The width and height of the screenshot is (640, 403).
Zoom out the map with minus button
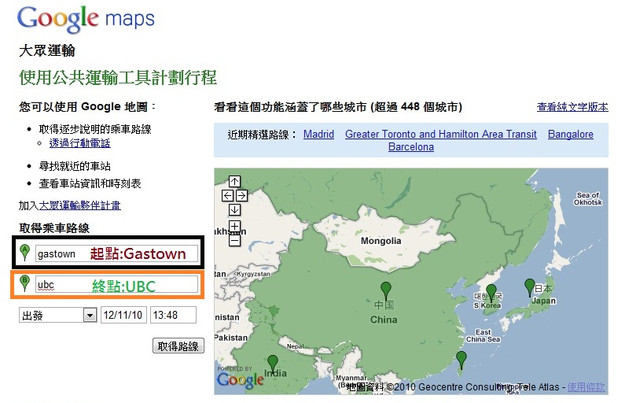[234, 241]
